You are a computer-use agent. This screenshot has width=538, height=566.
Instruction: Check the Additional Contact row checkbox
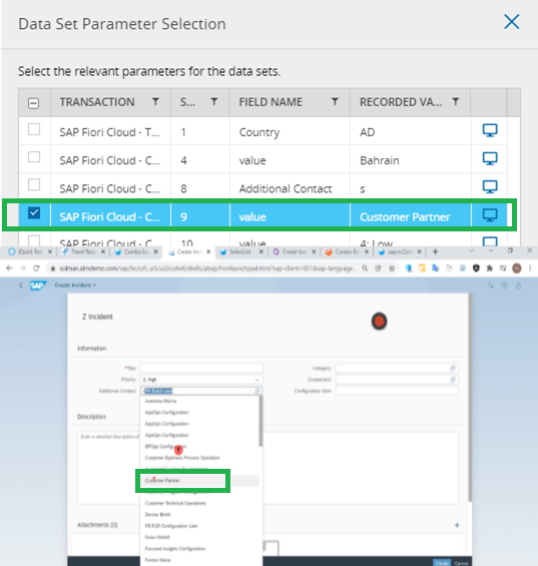click(x=34, y=185)
